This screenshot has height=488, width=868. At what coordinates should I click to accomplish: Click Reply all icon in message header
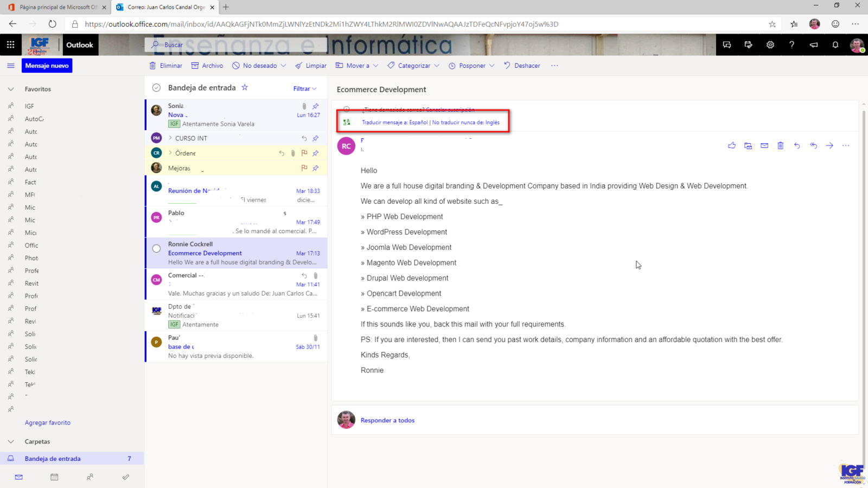[813, 145]
